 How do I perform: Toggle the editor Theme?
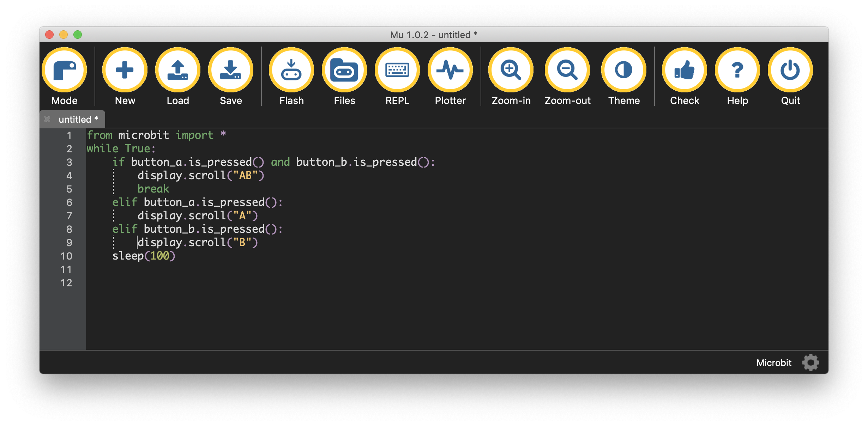click(x=624, y=70)
